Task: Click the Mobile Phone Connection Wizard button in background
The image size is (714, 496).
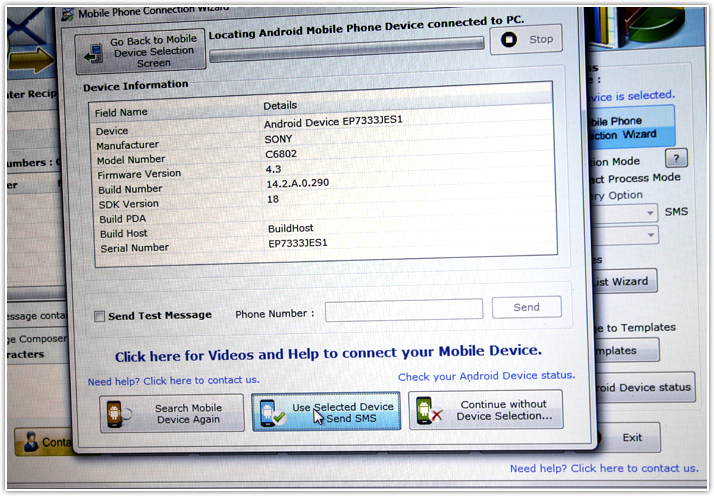Action: [x=631, y=127]
